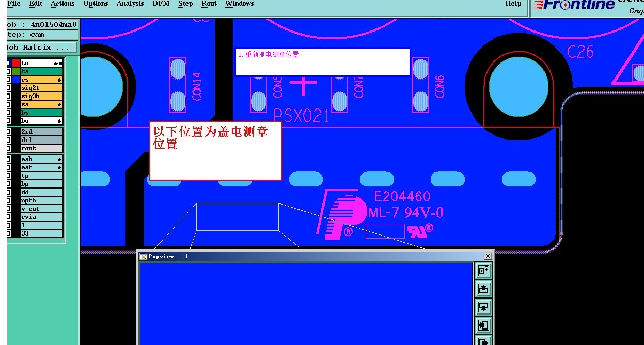This screenshot has height=345, width=644.
Task: Close the Popview - 1 window
Action: click(488, 256)
